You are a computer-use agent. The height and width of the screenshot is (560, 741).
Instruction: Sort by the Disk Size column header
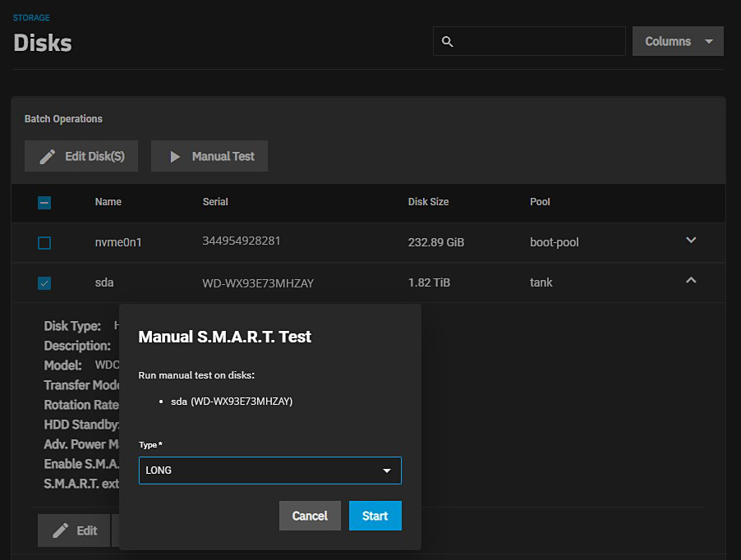pyautogui.click(x=428, y=202)
